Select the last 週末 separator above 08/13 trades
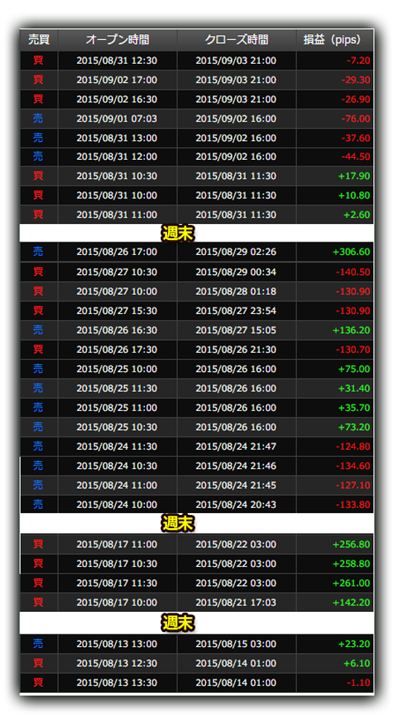 coord(178,623)
